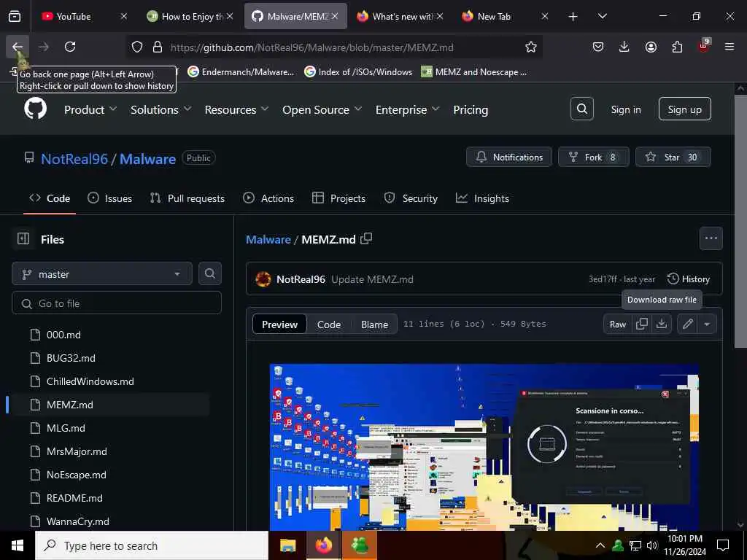Click the volume icon in system tray
This screenshot has height=560, width=747.
pyautogui.click(x=651, y=545)
